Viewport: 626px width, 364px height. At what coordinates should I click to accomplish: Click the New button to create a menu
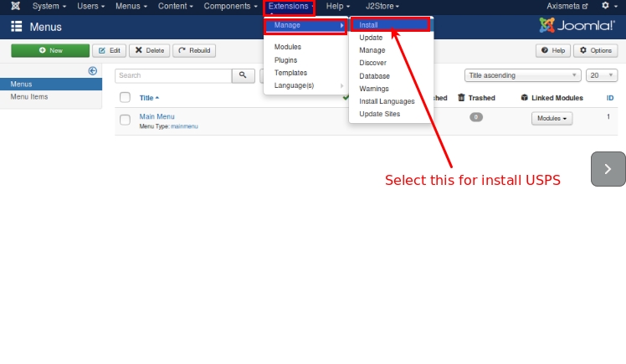click(50, 51)
